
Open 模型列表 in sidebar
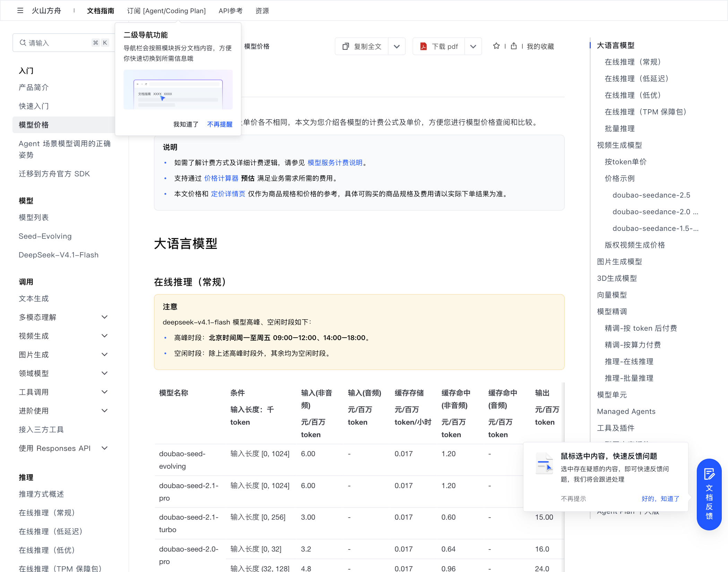pyautogui.click(x=34, y=217)
